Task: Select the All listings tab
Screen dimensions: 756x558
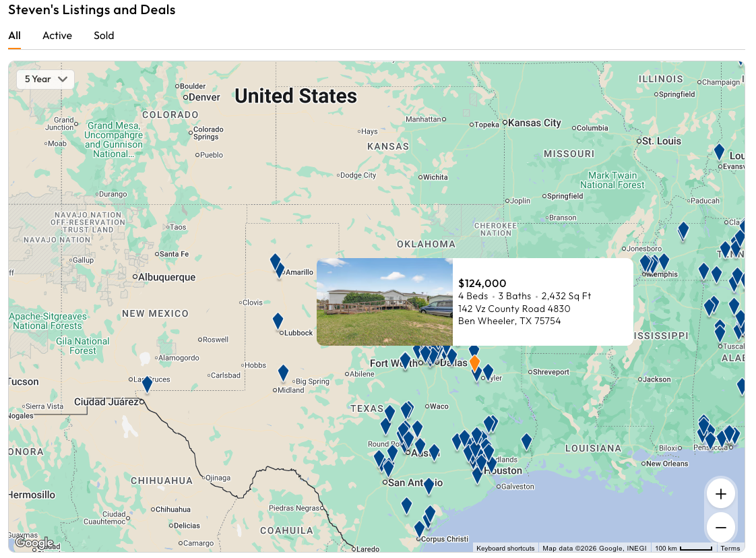Action: [x=14, y=36]
